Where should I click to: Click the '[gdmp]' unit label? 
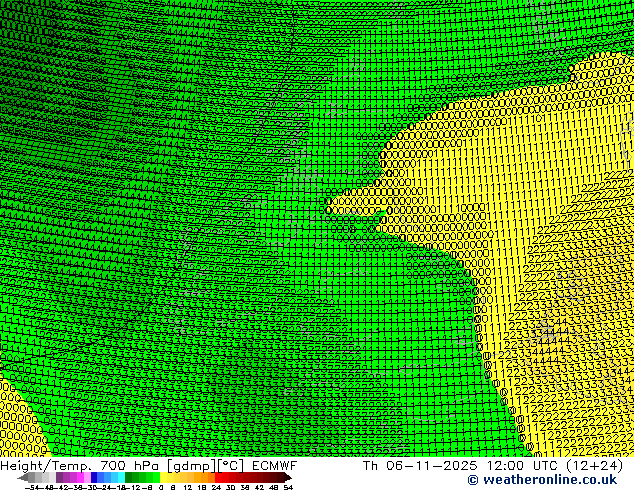tap(192, 466)
